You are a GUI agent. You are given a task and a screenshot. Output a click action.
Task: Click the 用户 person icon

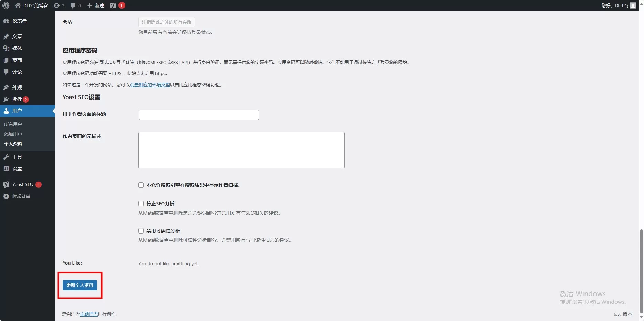click(6, 111)
